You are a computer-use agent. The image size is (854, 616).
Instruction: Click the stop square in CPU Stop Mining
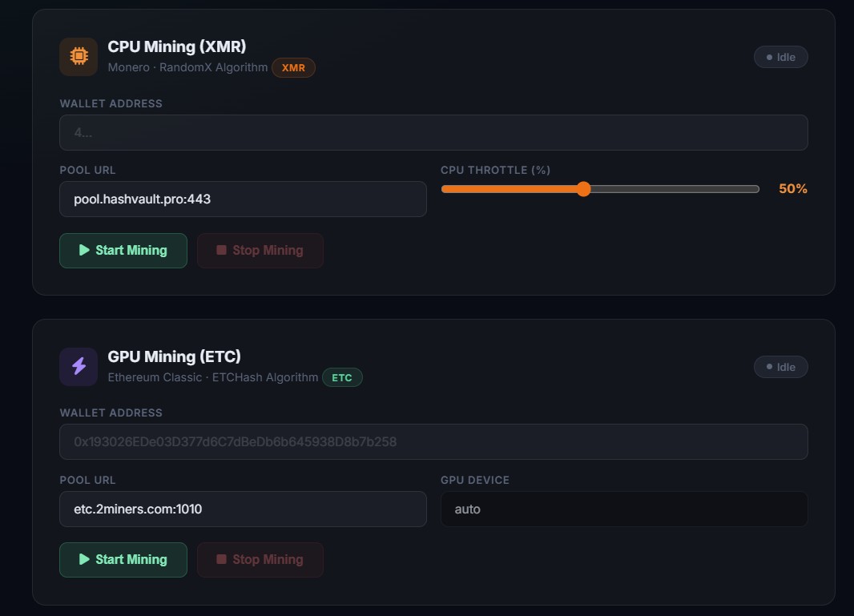pos(221,250)
